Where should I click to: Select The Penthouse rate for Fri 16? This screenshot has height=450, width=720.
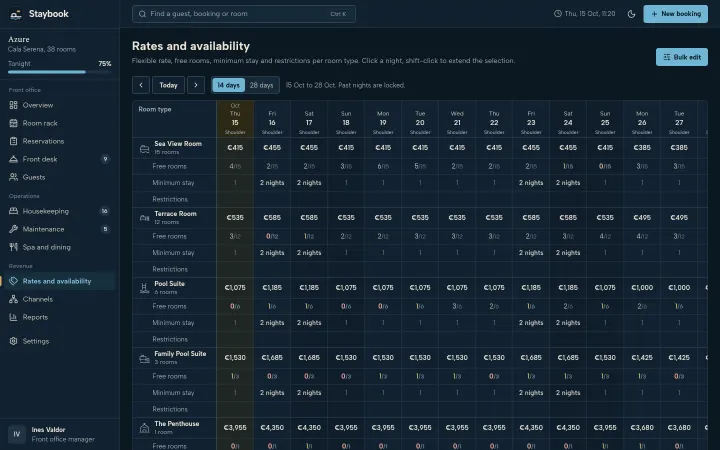coord(272,428)
